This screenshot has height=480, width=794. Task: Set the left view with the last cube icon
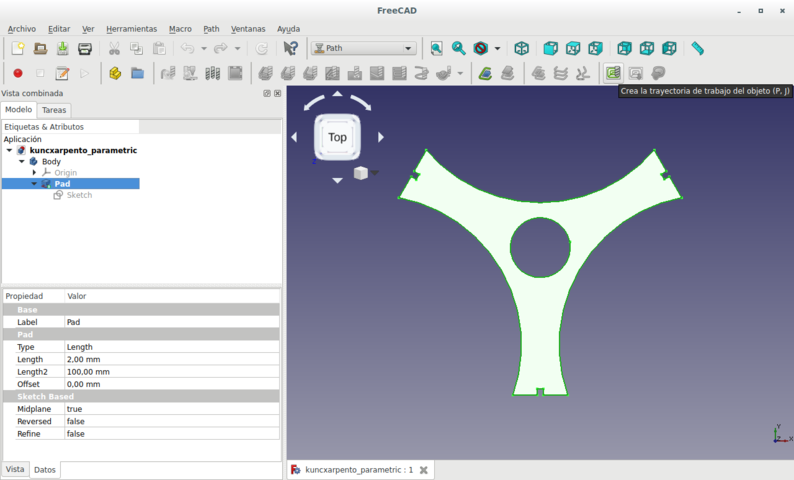click(669, 49)
